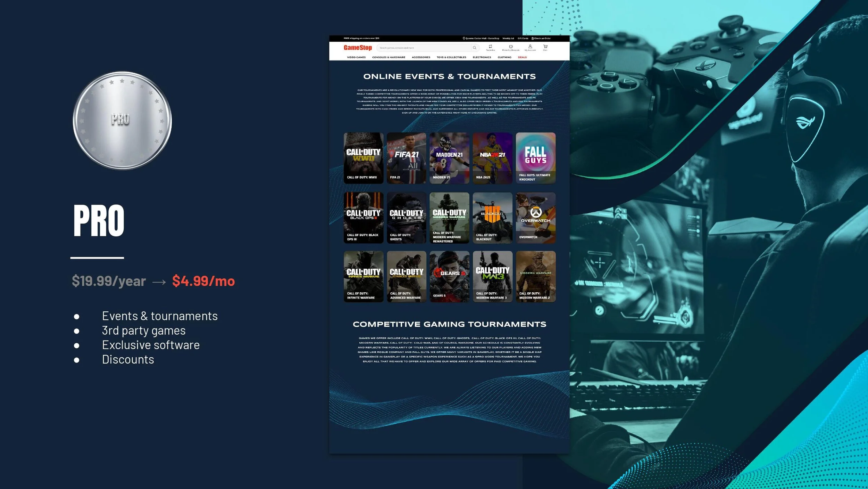868x489 pixels.
Task: Select the Overwatch tournament tile
Action: point(535,218)
